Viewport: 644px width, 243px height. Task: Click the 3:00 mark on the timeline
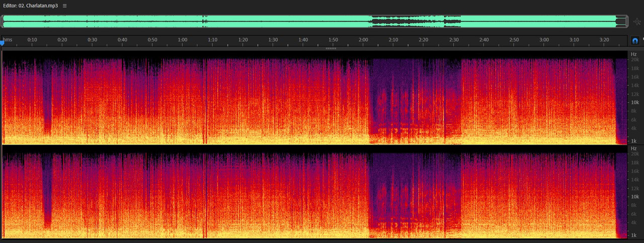[544, 40]
